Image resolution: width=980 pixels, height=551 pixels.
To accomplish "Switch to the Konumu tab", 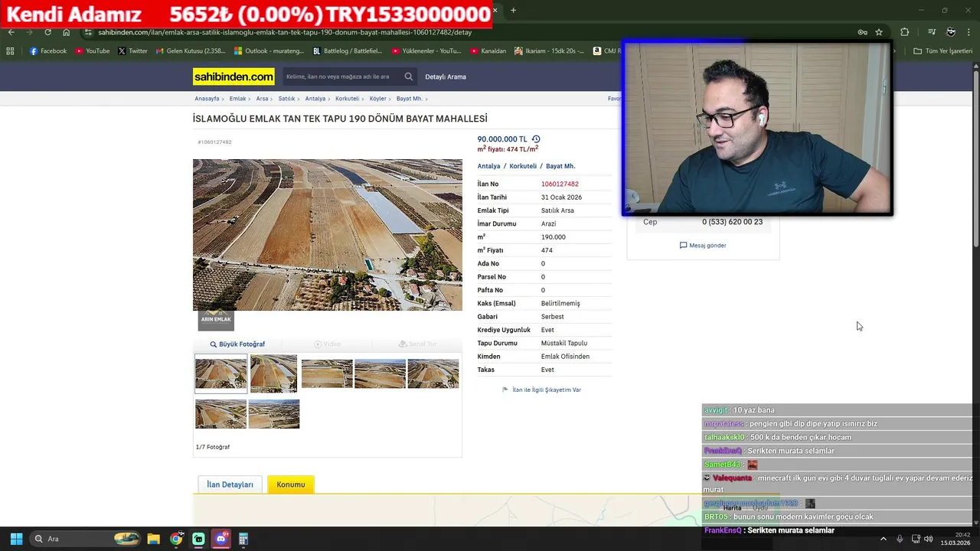I will (291, 484).
